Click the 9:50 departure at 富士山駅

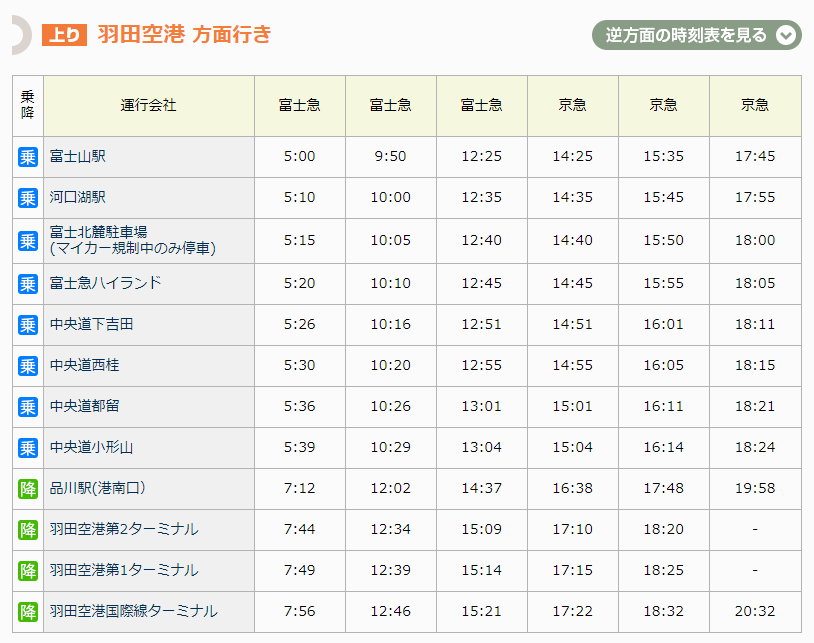click(390, 156)
